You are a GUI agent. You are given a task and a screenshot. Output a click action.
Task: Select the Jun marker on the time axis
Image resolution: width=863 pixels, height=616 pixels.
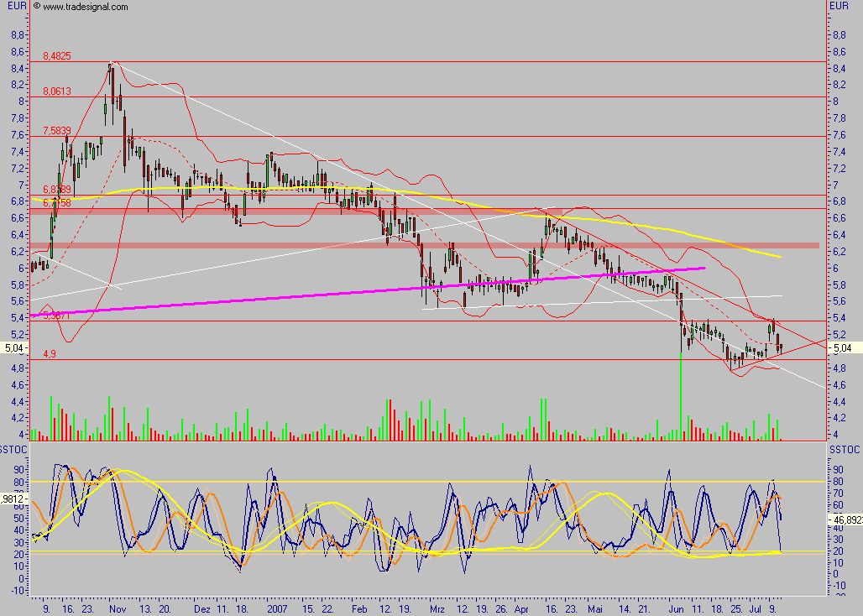(x=677, y=604)
